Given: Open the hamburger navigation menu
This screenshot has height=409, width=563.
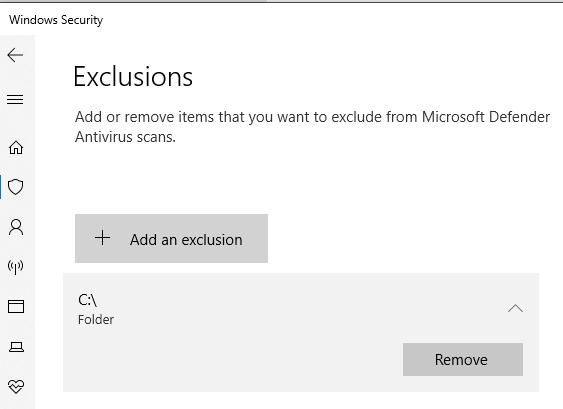Looking at the screenshot, I should pos(15,99).
